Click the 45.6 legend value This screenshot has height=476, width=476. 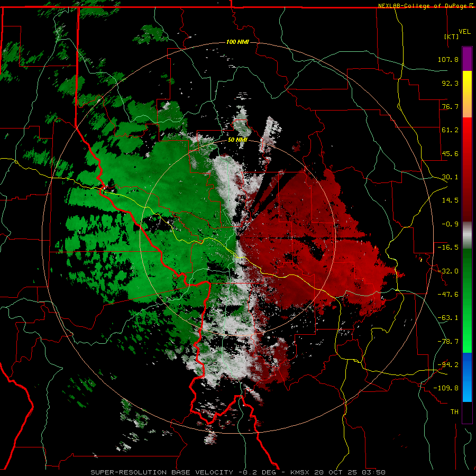450,153
